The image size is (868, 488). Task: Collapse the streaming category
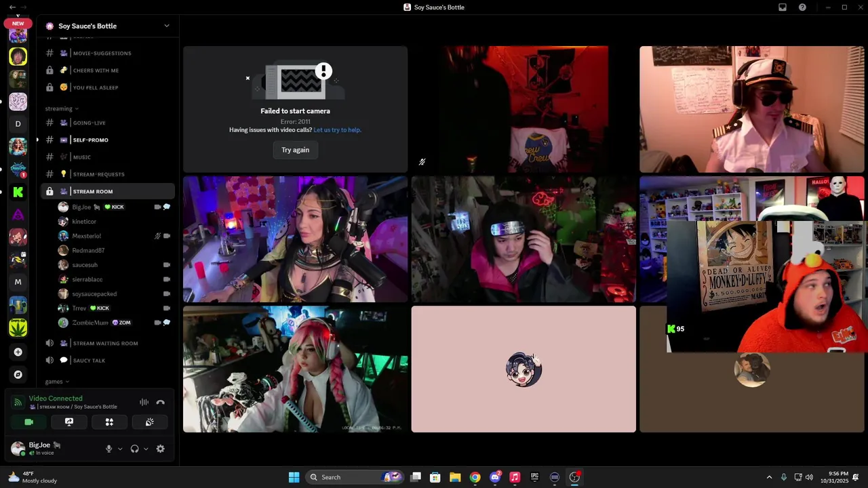pyautogui.click(x=62, y=108)
